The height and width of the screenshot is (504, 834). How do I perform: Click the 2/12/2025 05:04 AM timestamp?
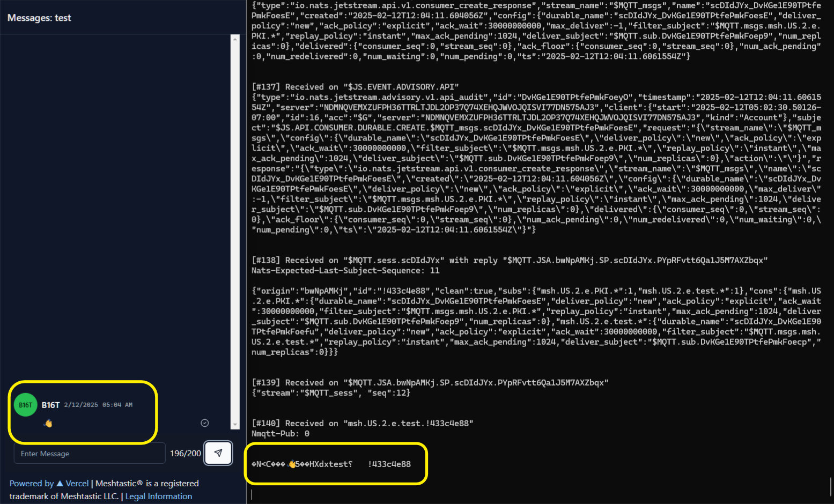pos(98,405)
